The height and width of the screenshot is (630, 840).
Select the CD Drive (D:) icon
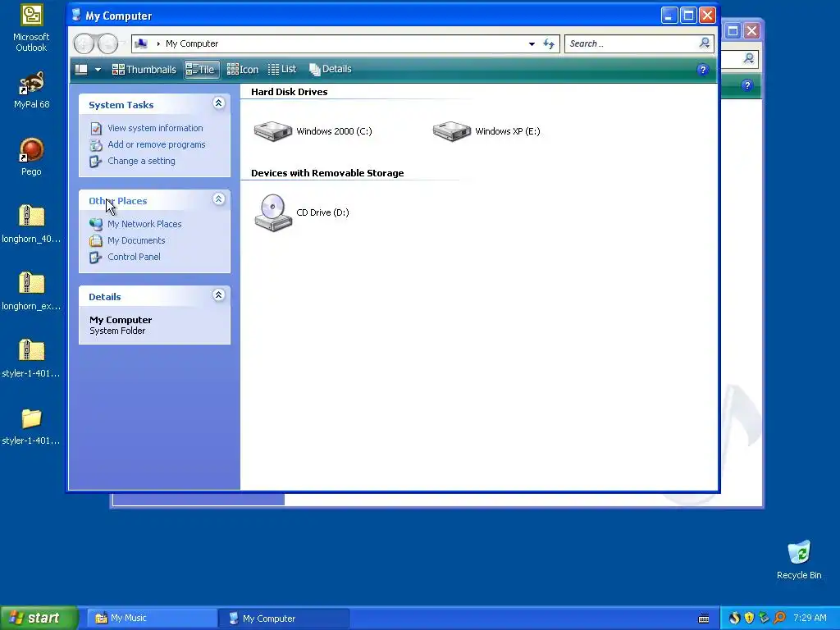273,212
